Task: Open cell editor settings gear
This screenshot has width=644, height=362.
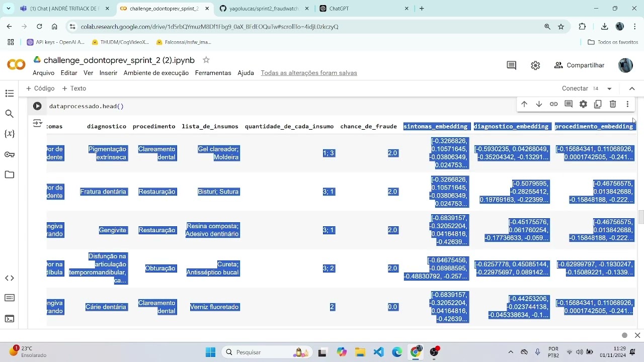Action: pyautogui.click(x=583, y=104)
